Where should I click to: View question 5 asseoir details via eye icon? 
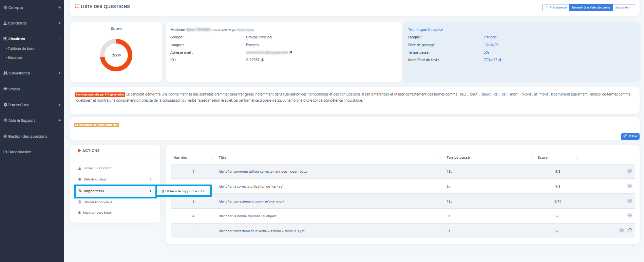pyautogui.click(x=621, y=230)
